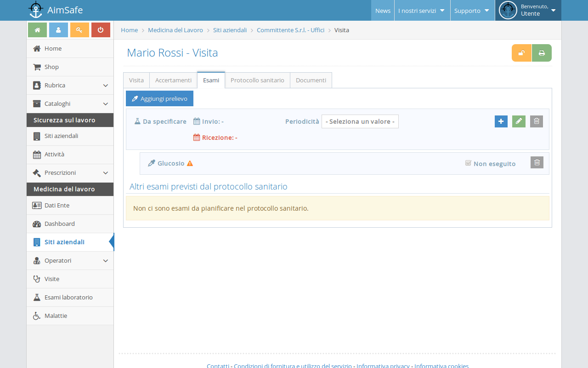588x368 pixels.
Task: Open the Medicina del Lavoro breadcrumb link
Action: tap(175, 30)
